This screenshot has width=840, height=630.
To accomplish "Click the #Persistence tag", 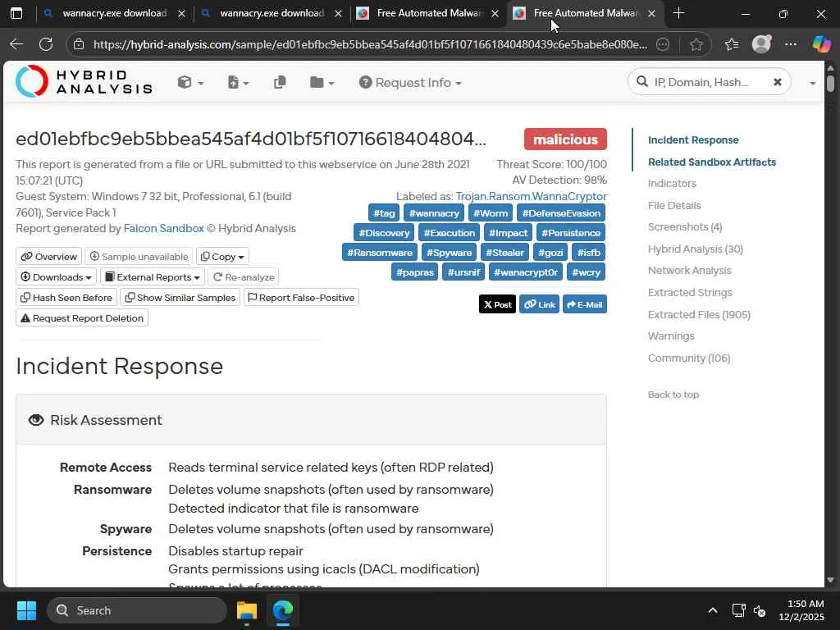I will point(571,233).
